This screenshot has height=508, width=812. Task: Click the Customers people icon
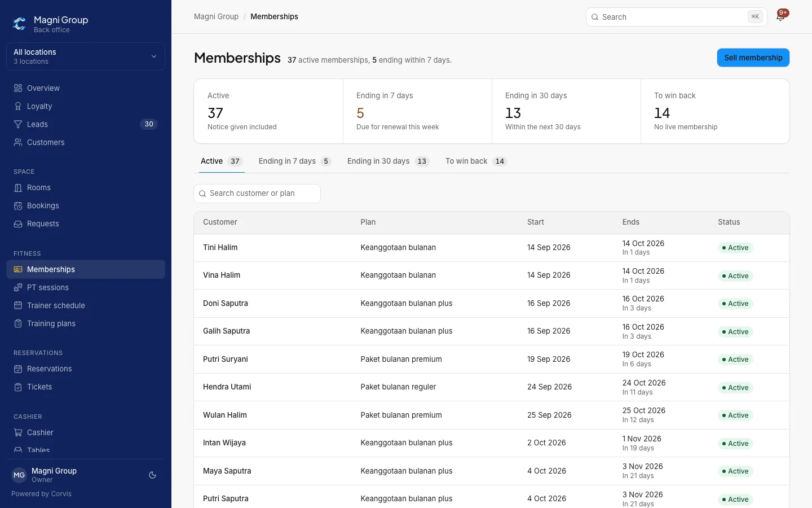18,142
